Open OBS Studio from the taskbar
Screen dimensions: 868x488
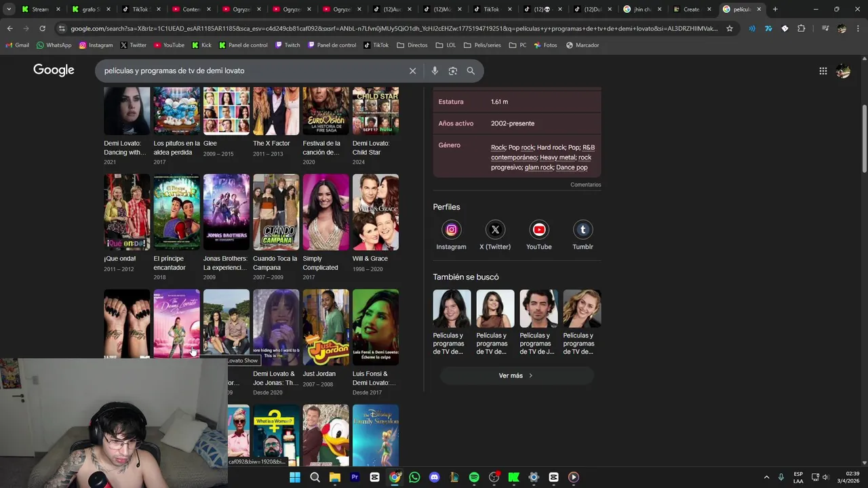click(x=494, y=477)
